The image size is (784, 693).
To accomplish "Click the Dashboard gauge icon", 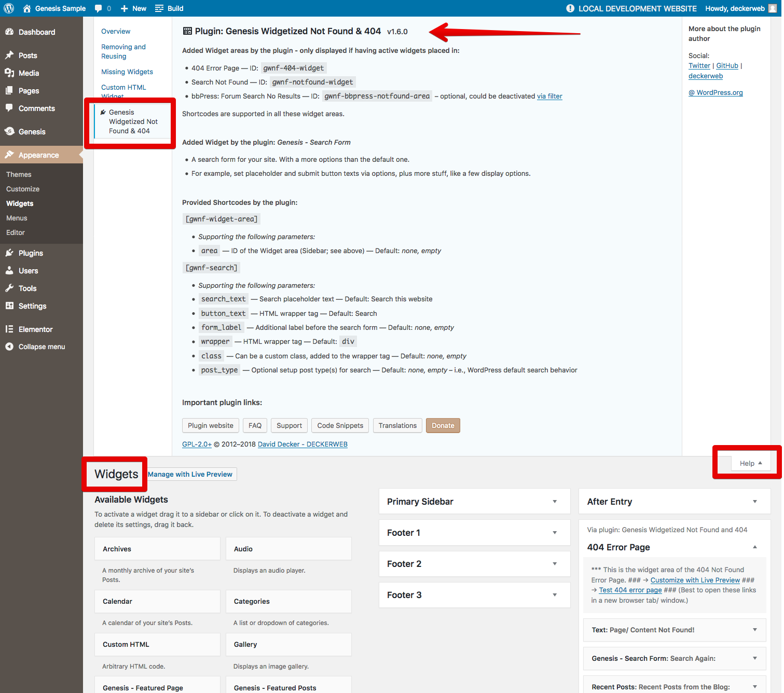I will click(9, 32).
